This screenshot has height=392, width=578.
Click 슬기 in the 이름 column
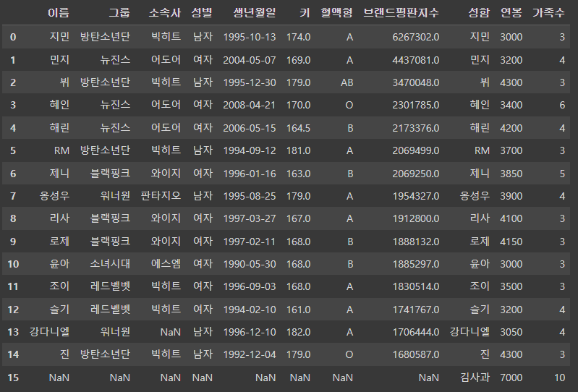tap(59, 310)
